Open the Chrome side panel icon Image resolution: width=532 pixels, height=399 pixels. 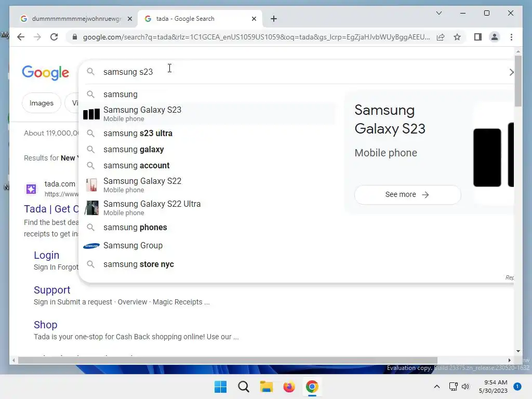[478, 37]
